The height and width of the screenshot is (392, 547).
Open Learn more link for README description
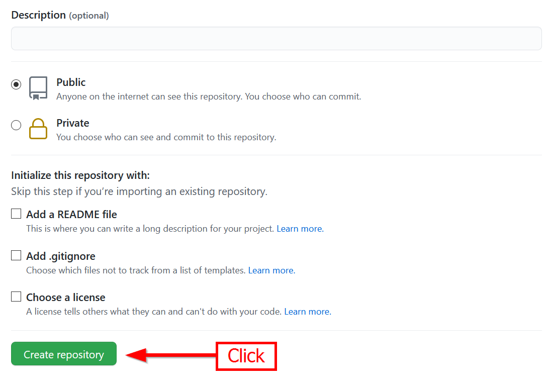click(x=300, y=229)
